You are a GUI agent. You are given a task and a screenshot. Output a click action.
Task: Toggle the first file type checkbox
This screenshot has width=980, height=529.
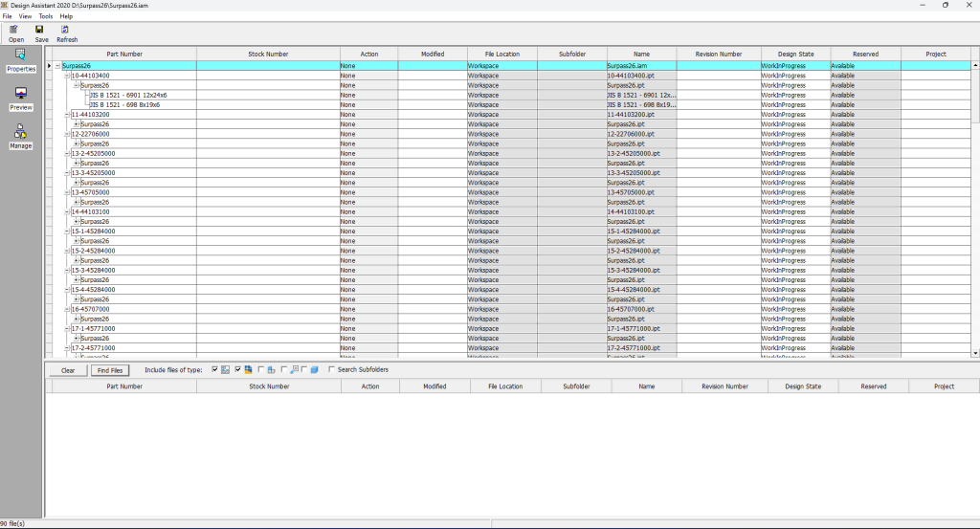214,369
